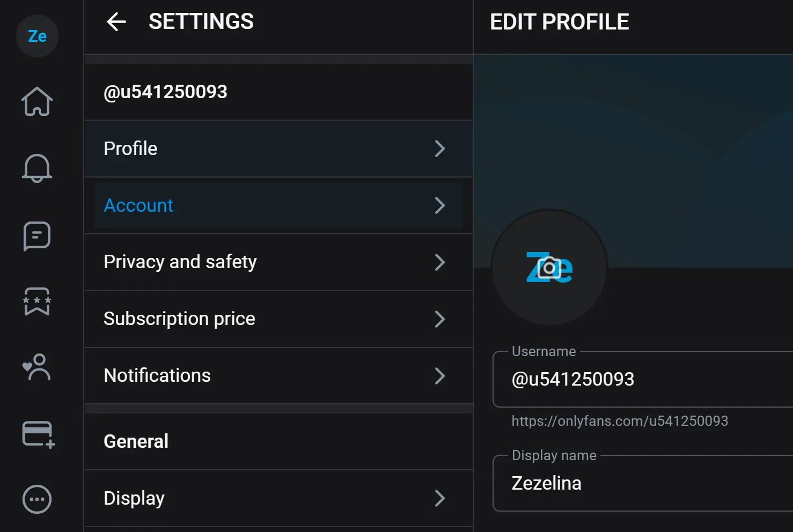Click the Ze avatar in the sidebar

37,36
